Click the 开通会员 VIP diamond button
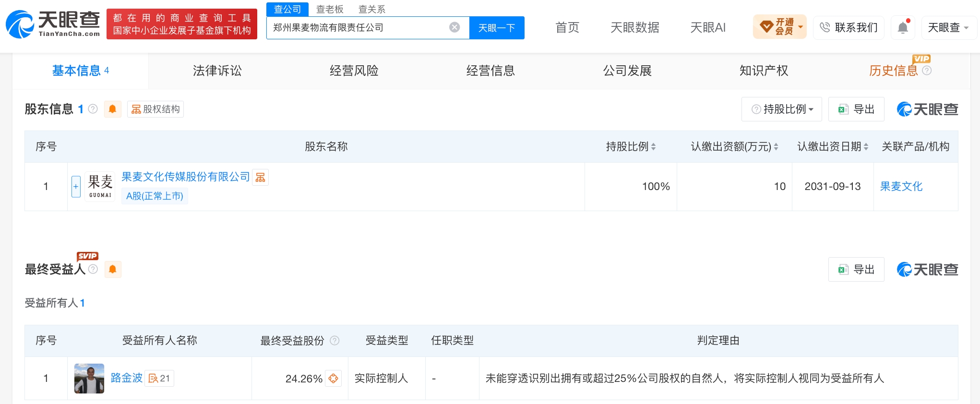The width and height of the screenshot is (980, 404). point(780,27)
